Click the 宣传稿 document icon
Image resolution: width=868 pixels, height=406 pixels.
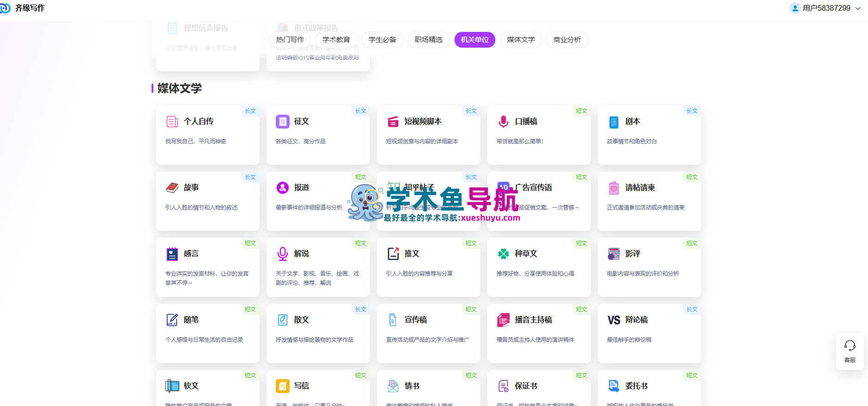tap(393, 320)
